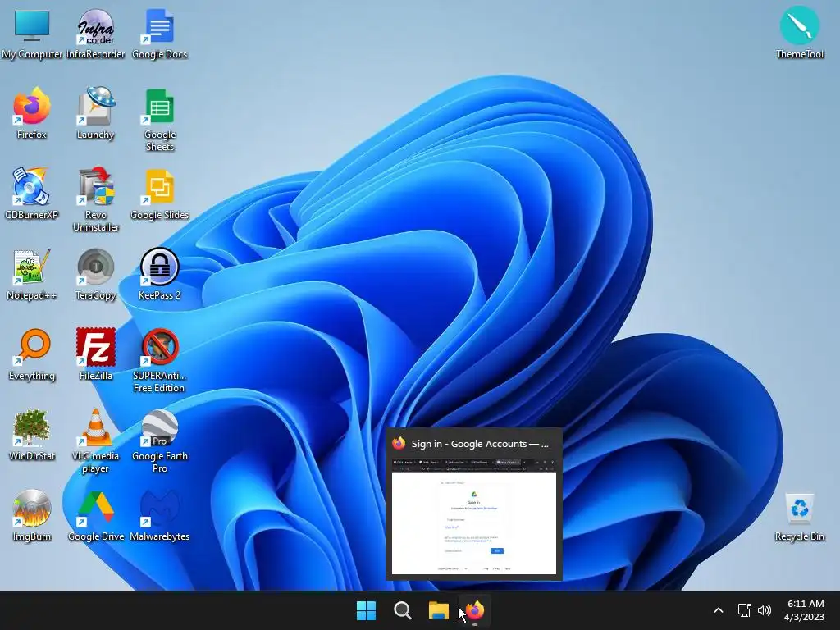Click the Google Docs desktop shortcut
Image resolution: width=840 pixels, height=630 pixels.
(x=159, y=34)
